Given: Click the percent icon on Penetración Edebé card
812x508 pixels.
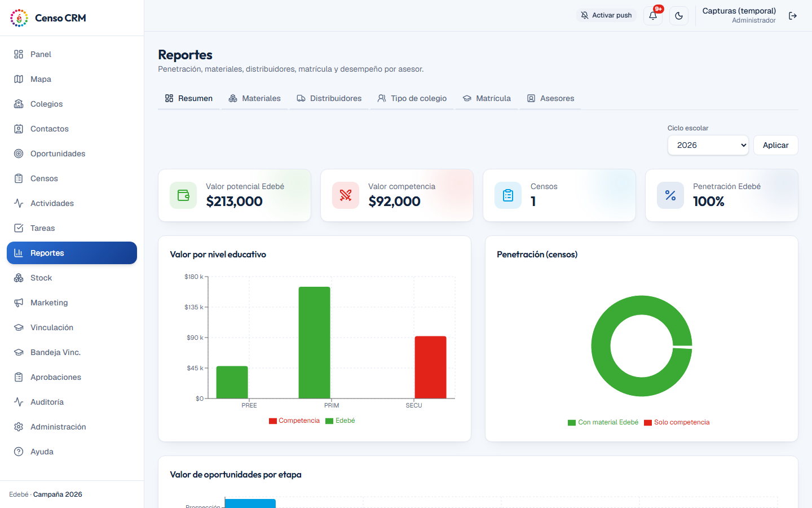Looking at the screenshot, I should point(670,195).
